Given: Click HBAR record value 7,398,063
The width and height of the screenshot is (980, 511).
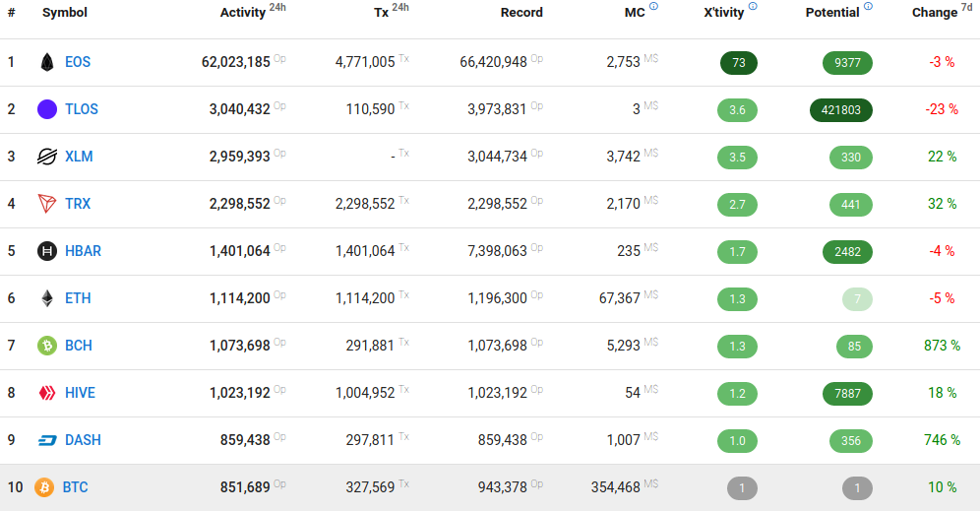Looking at the screenshot, I should coord(498,251).
